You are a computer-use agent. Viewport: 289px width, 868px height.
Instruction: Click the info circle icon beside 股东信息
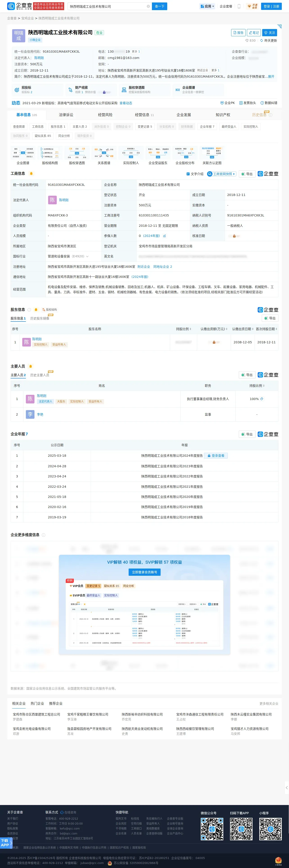[x=29, y=310]
